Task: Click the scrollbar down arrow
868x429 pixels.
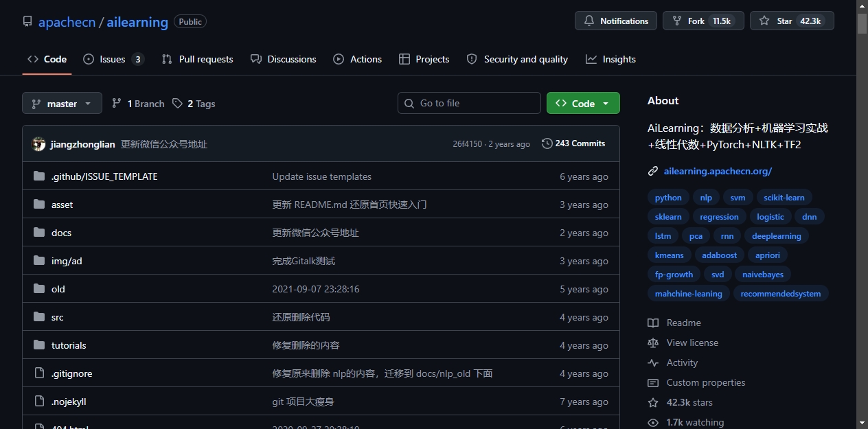Action: (x=862, y=423)
